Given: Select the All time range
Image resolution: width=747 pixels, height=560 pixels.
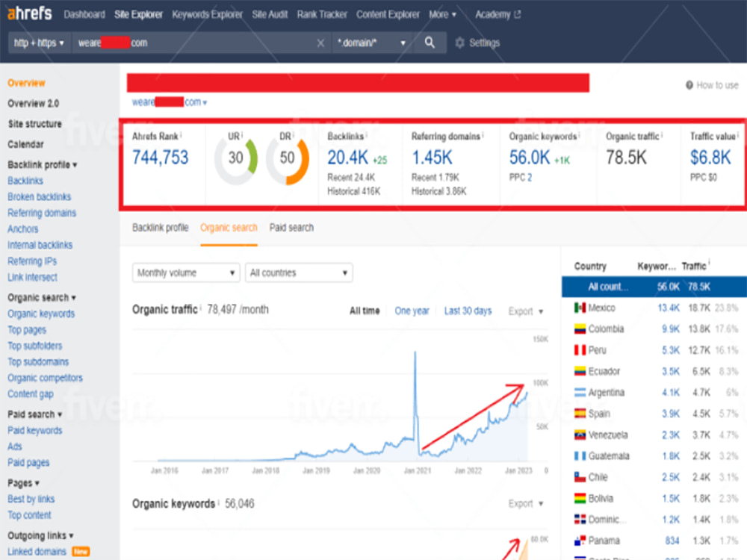Looking at the screenshot, I should pos(365,311).
